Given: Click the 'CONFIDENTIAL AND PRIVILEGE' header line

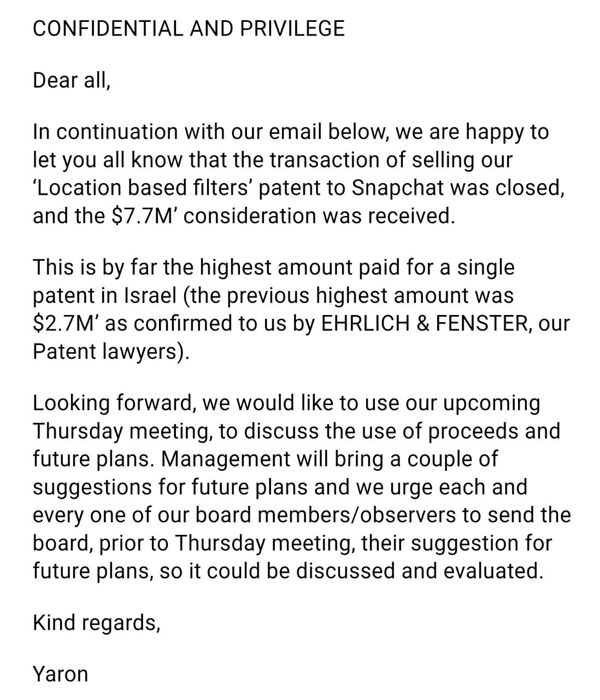Looking at the screenshot, I should (189, 28).
